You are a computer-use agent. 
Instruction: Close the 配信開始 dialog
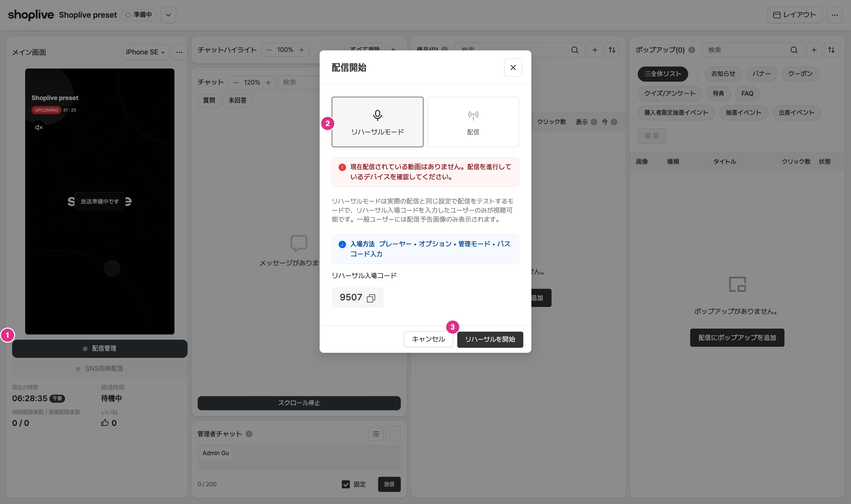click(x=513, y=68)
